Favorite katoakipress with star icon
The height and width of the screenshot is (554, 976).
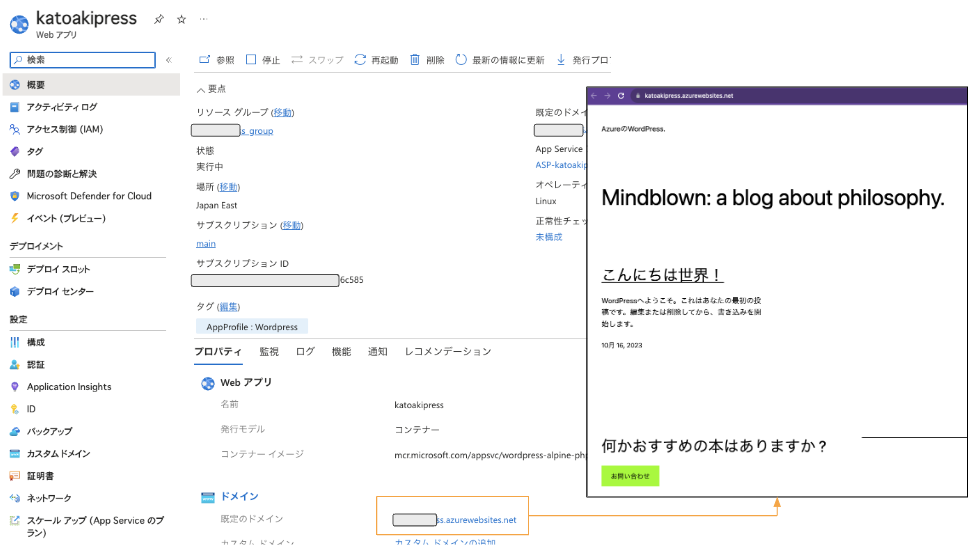point(181,19)
